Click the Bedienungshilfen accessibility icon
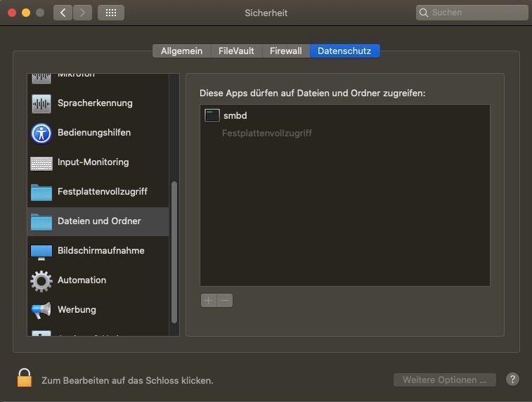532x402 pixels. (41, 133)
